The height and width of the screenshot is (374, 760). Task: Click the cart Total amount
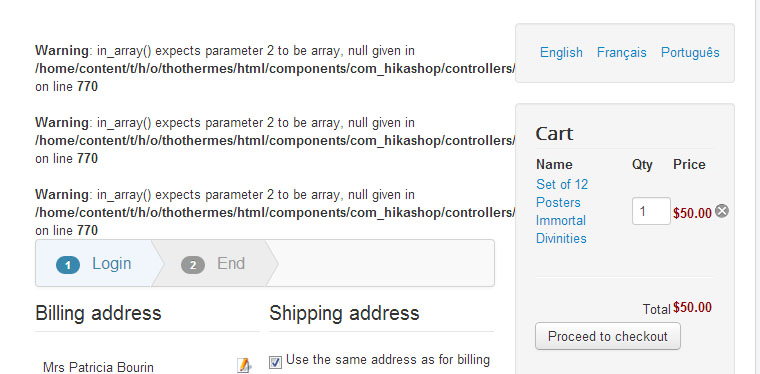pyautogui.click(x=692, y=307)
